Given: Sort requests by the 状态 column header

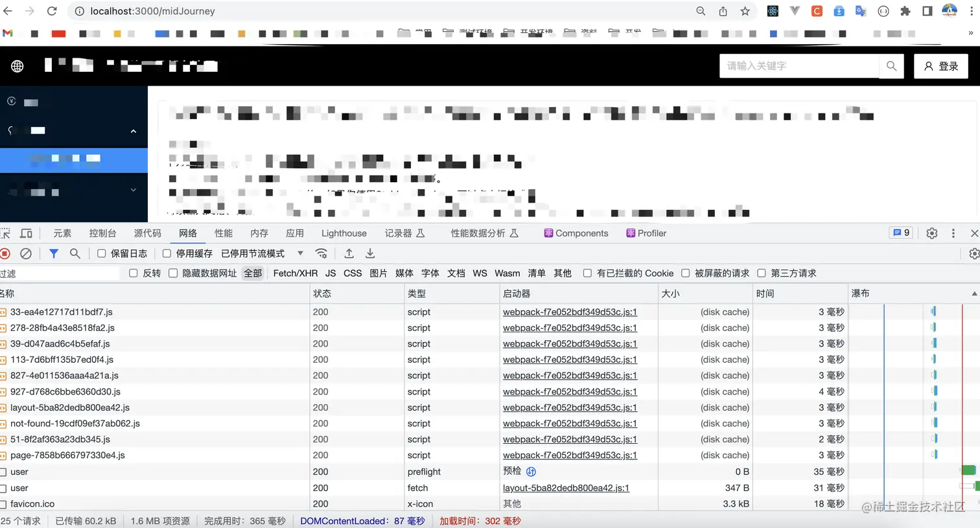Looking at the screenshot, I should tap(357, 293).
